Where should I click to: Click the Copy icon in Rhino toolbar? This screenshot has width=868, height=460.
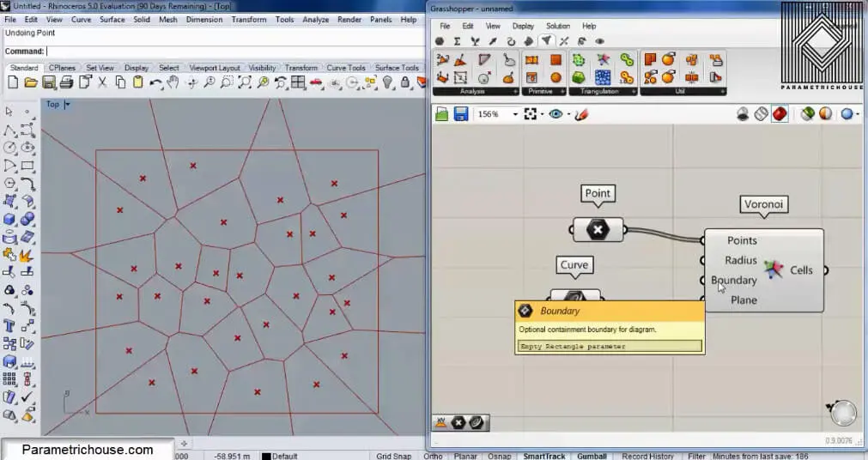coord(120,82)
